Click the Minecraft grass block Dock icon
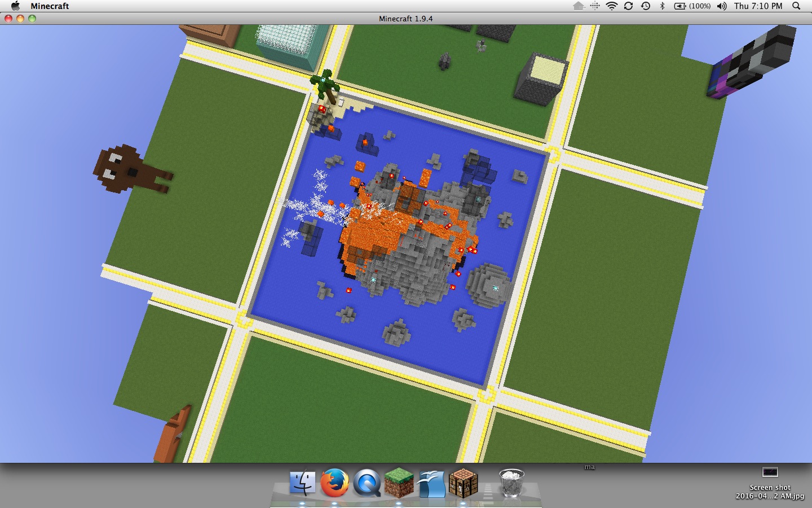The height and width of the screenshot is (508, 812). (399, 483)
